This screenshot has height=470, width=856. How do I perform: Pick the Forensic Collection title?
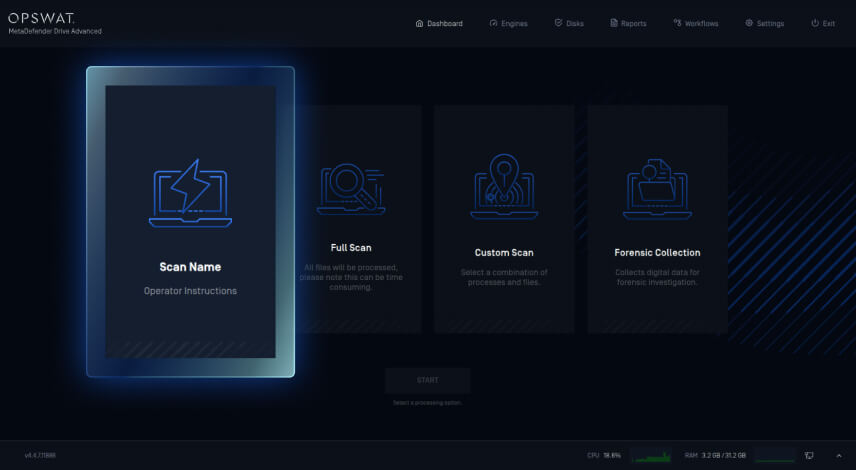657,253
